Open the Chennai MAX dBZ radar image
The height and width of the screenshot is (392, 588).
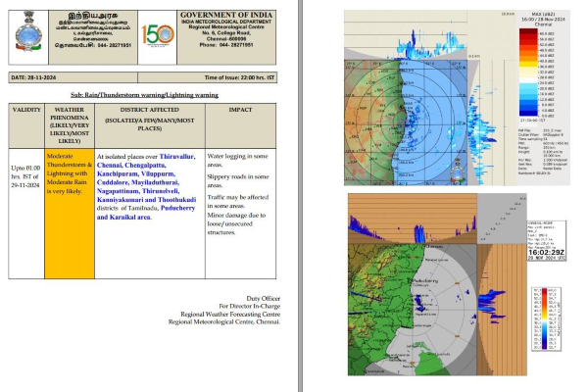pyautogui.click(x=457, y=98)
